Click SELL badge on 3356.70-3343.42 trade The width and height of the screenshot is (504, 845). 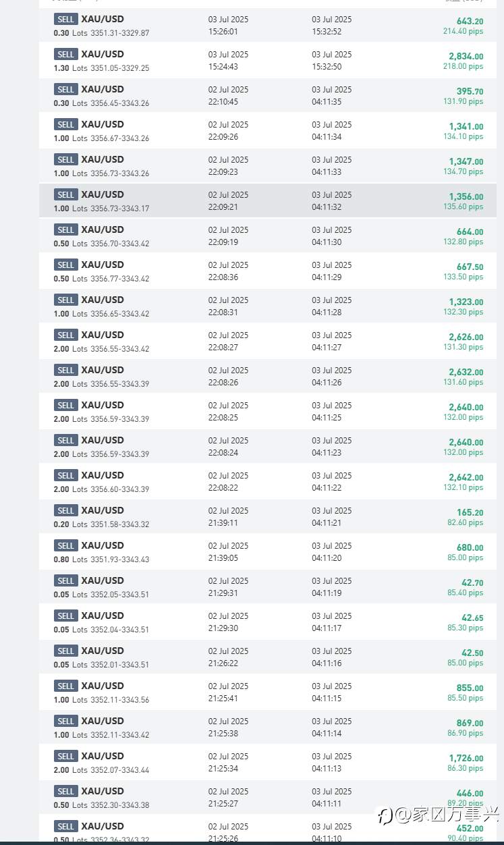coord(66,229)
